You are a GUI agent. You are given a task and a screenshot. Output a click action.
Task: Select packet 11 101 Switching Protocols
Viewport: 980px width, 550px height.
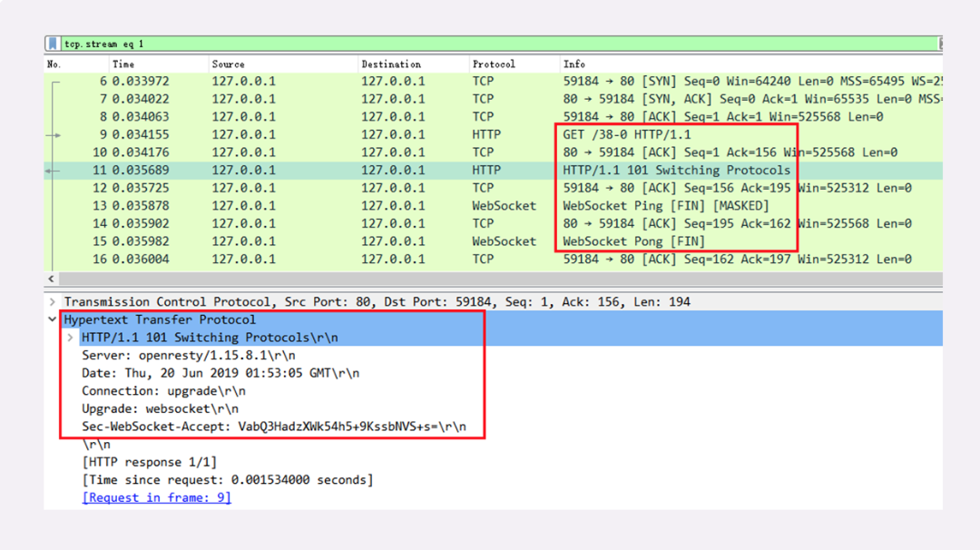(x=493, y=170)
